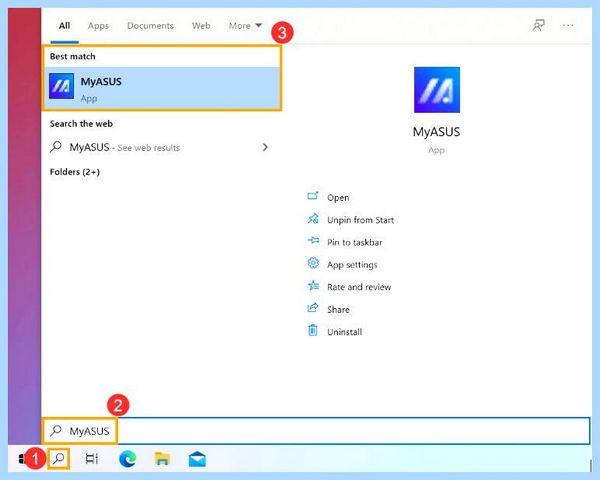600x480 pixels.
Task: Select the Web filter tab
Action: [201, 26]
